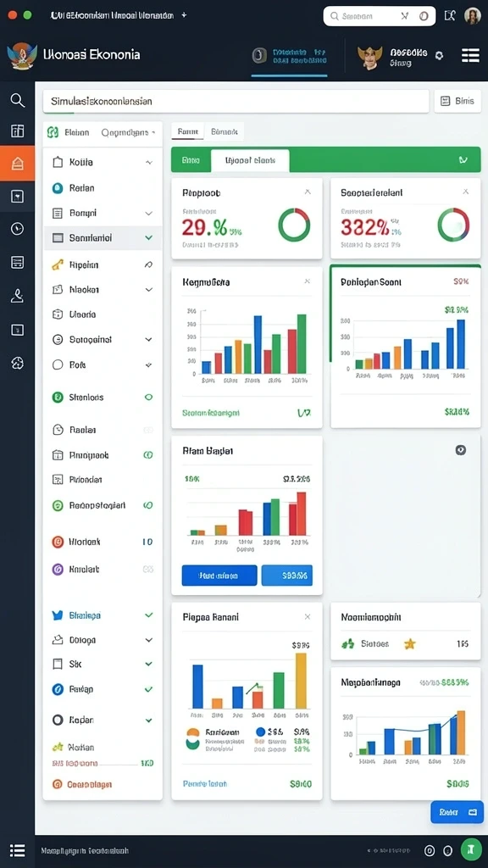Expand the Nlaoken row chevron
The height and width of the screenshot is (868, 488).
(148, 290)
